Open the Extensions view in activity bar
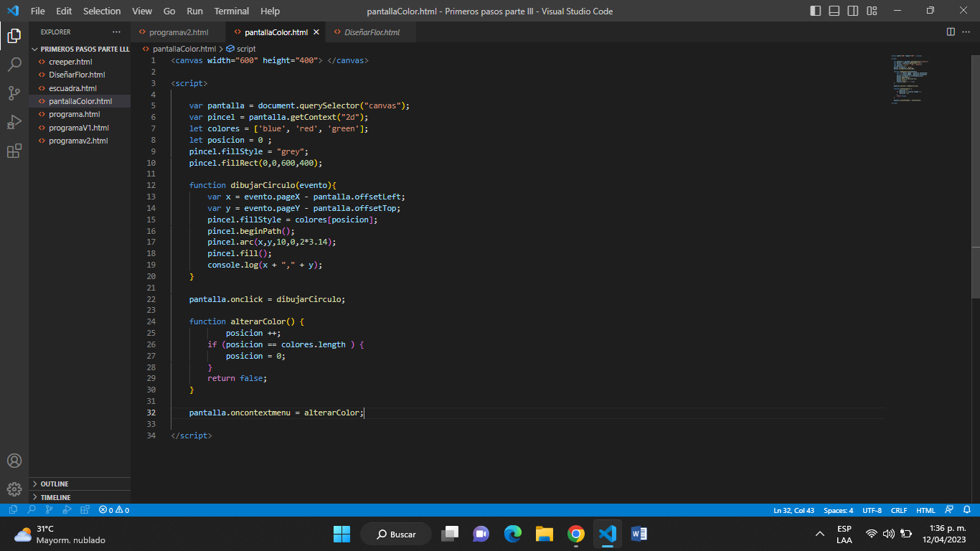The height and width of the screenshot is (551, 980). [14, 151]
